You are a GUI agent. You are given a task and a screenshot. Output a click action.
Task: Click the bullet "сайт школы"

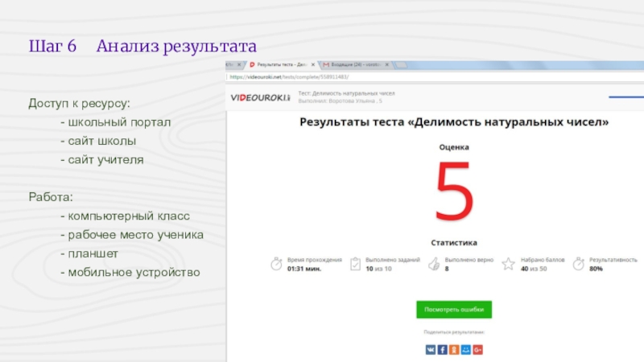tap(102, 141)
